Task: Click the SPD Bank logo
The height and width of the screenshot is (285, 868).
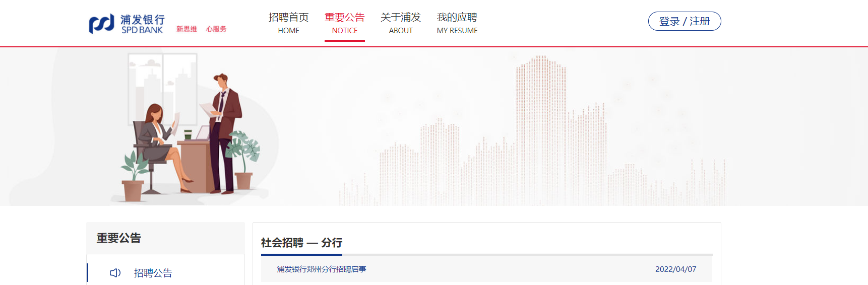Action: pyautogui.click(x=127, y=24)
